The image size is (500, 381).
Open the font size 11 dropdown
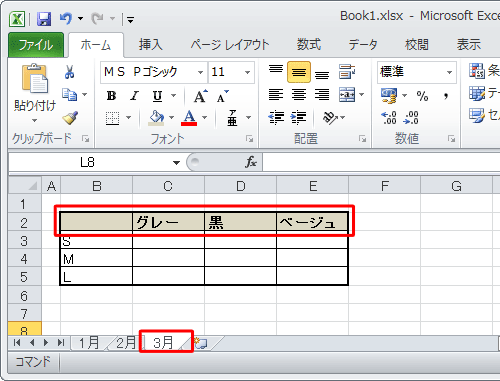(247, 72)
